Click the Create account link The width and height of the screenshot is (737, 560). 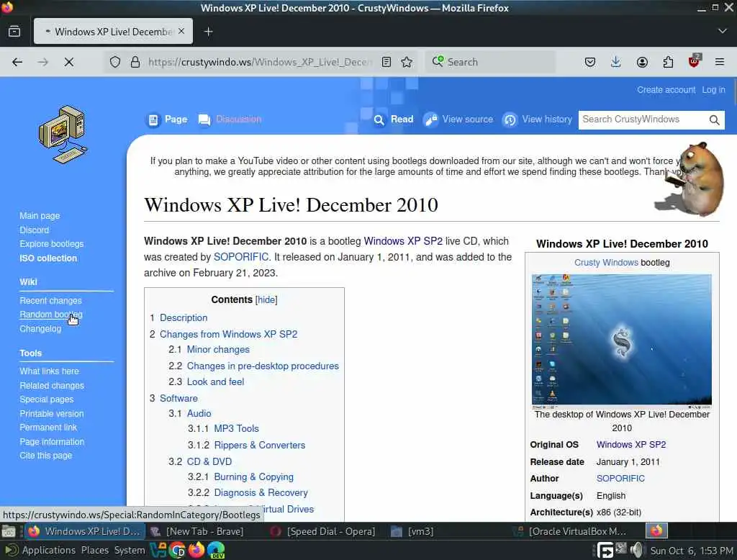pos(666,90)
